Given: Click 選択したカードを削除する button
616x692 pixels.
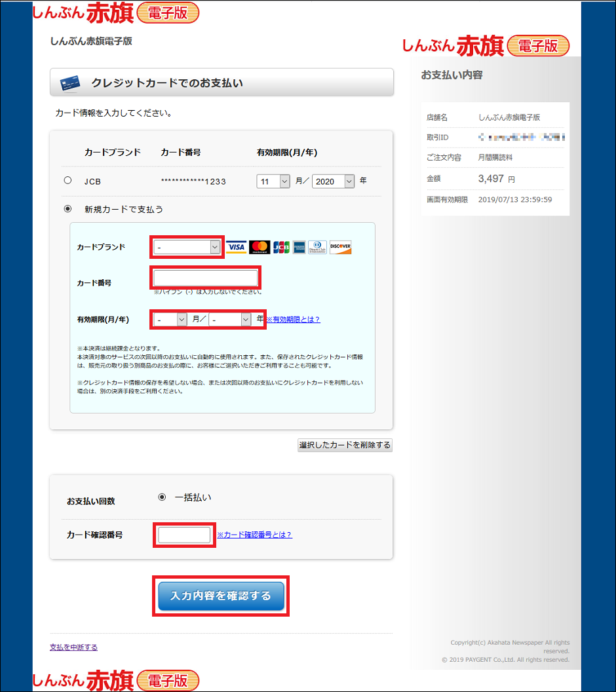Looking at the screenshot, I should click(x=345, y=446).
